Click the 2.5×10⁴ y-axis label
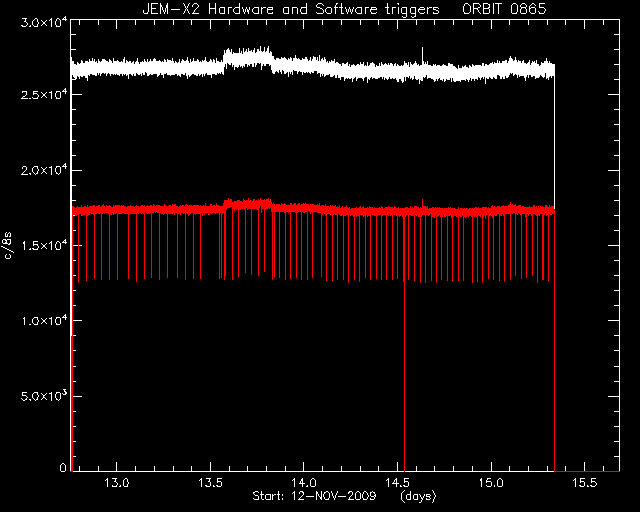This screenshot has width=640, height=512. click(44, 94)
